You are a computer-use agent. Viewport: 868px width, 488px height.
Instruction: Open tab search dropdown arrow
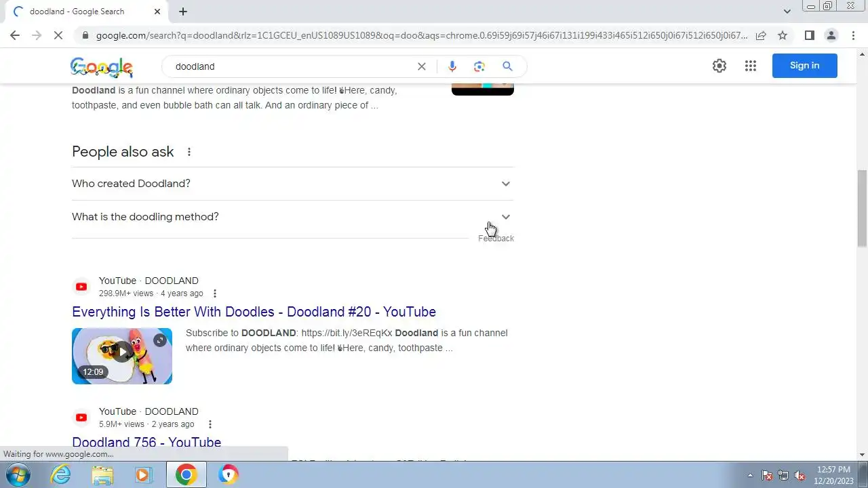787,12
